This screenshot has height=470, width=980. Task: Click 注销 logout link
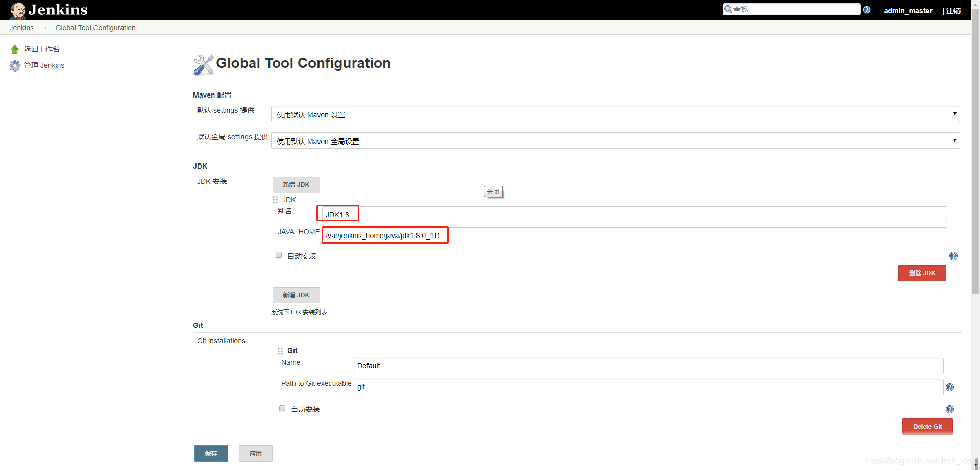point(953,11)
